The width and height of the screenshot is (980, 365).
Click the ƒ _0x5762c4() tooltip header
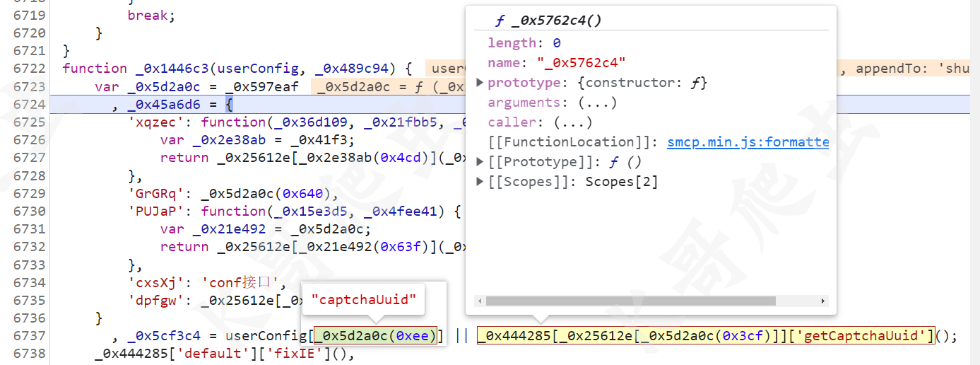548,21
